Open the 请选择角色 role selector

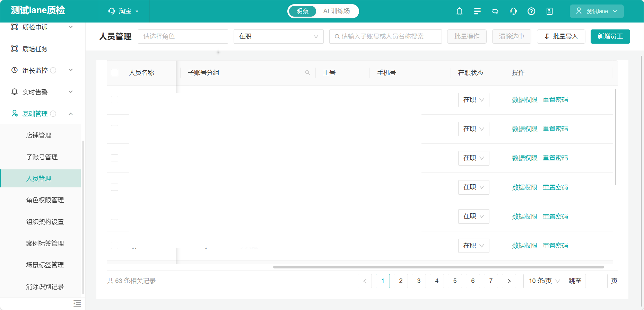[x=183, y=36]
